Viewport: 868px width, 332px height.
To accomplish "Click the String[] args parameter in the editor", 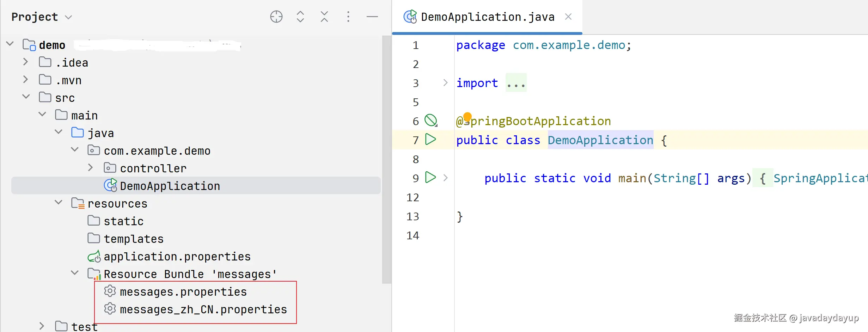I will (x=699, y=178).
